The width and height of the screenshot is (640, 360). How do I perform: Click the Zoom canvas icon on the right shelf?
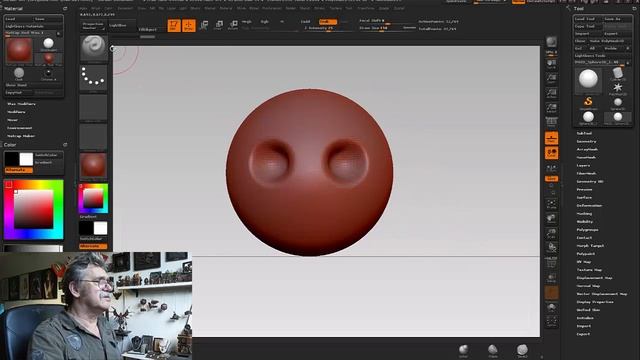coord(551,78)
